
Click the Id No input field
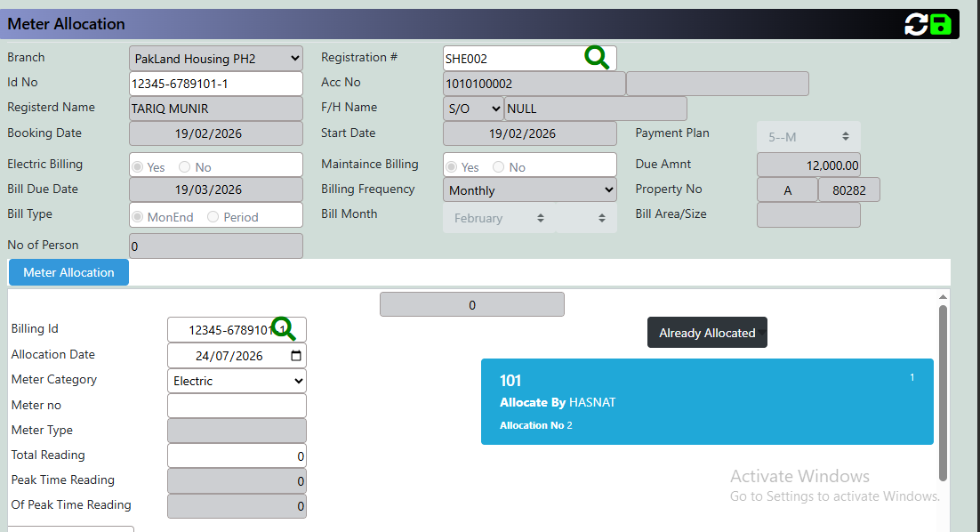(x=216, y=83)
